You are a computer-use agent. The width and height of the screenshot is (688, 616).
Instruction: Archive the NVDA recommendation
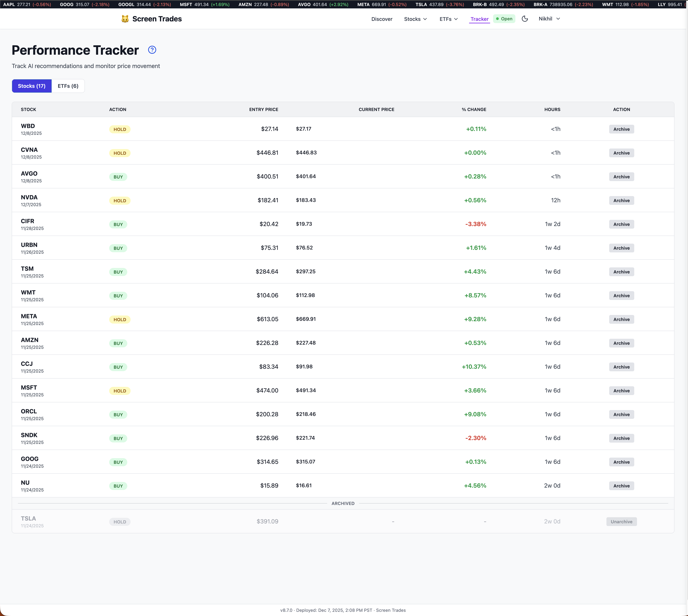[x=621, y=200]
